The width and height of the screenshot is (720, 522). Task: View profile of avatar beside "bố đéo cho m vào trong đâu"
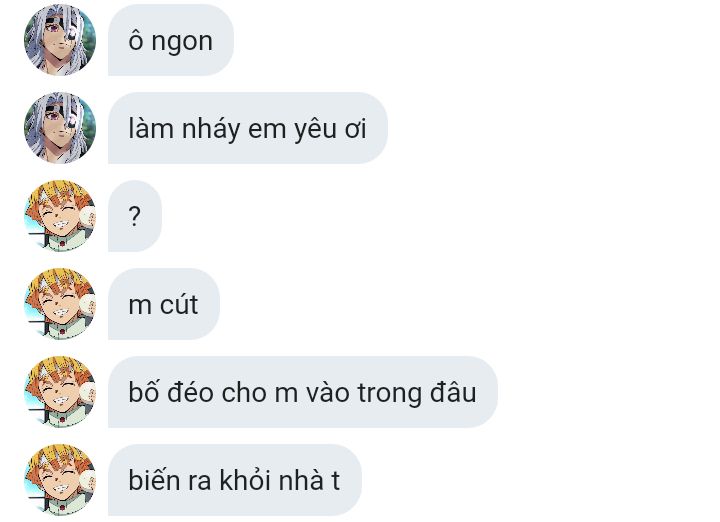[x=60, y=392]
